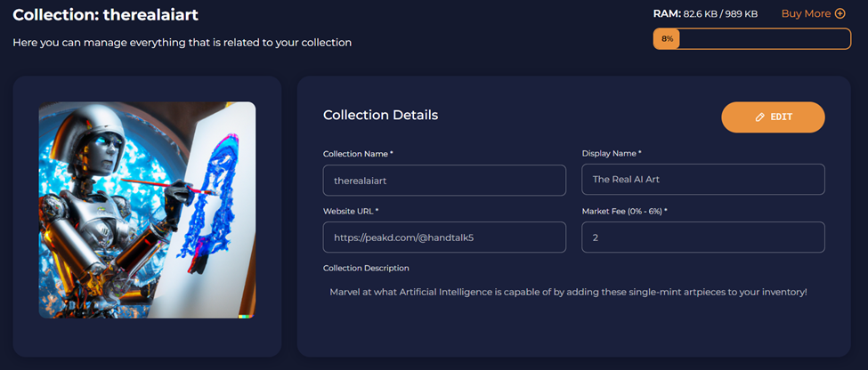Click the collection description text

point(569,292)
